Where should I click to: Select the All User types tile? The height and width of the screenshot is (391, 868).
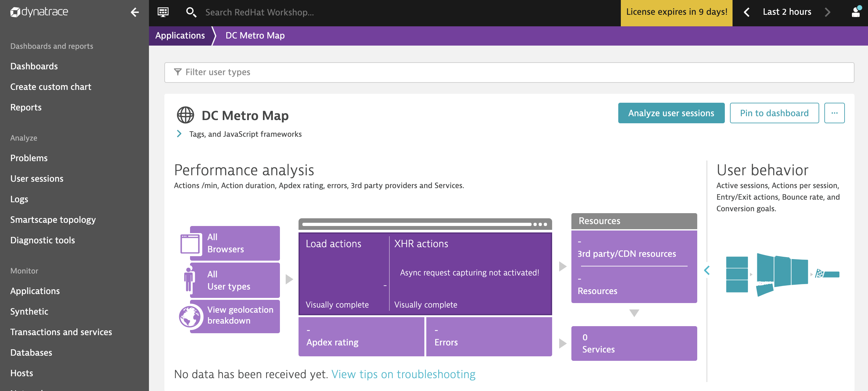[x=235, y=280]
